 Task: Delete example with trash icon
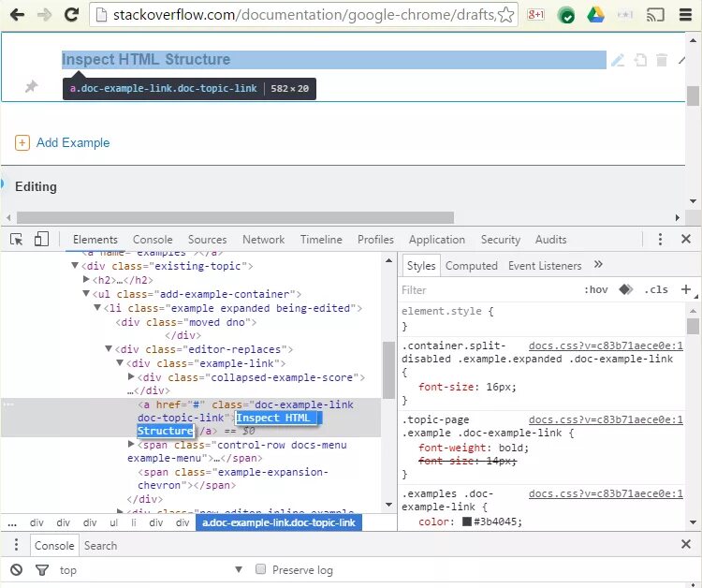(x=662, y=60)
